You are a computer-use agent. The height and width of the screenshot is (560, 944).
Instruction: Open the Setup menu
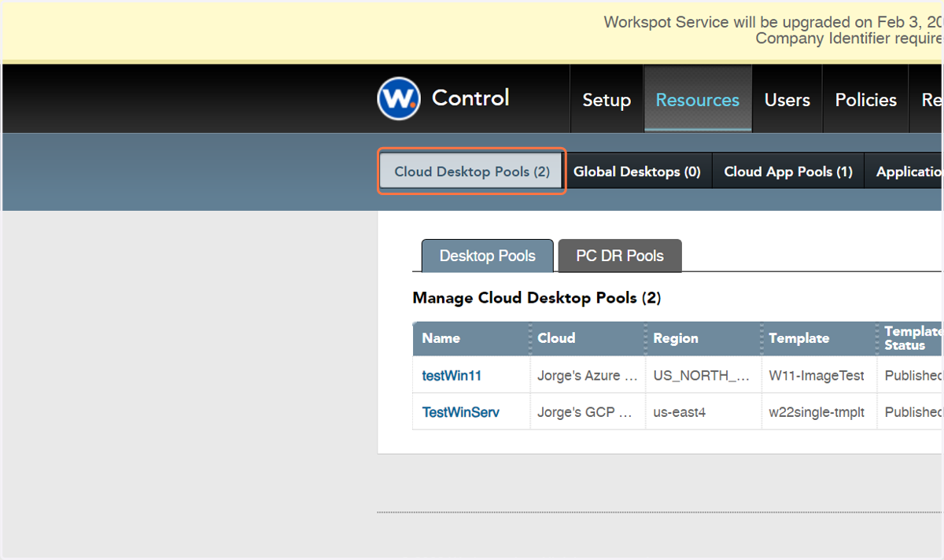607,100
